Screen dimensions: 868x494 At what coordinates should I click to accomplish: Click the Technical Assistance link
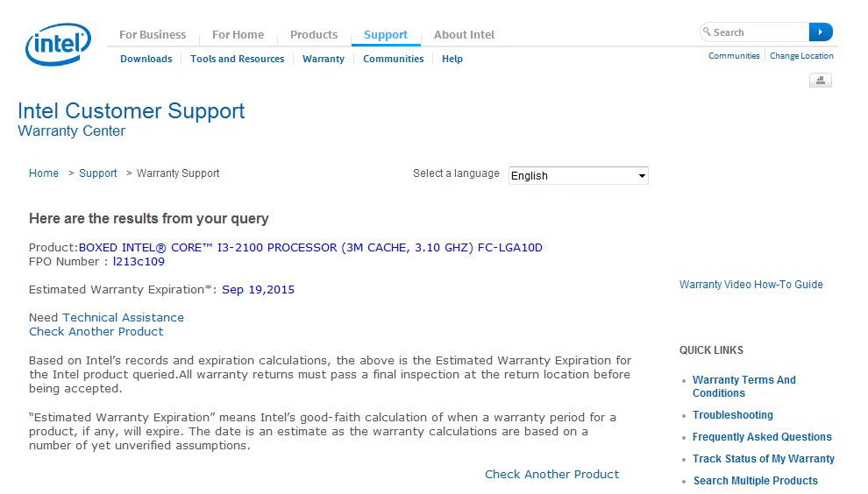(x=123, y=318)
